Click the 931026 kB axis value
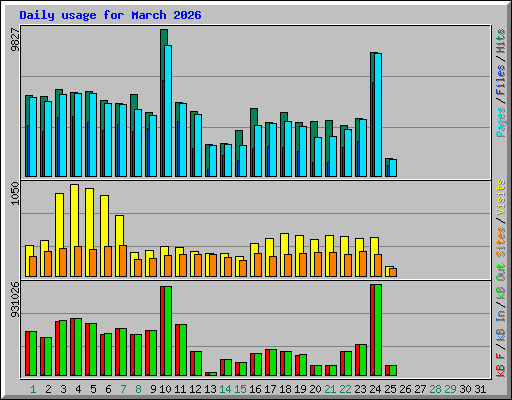The width and height of the screenshot is (512, 400). tap(15, 300)
